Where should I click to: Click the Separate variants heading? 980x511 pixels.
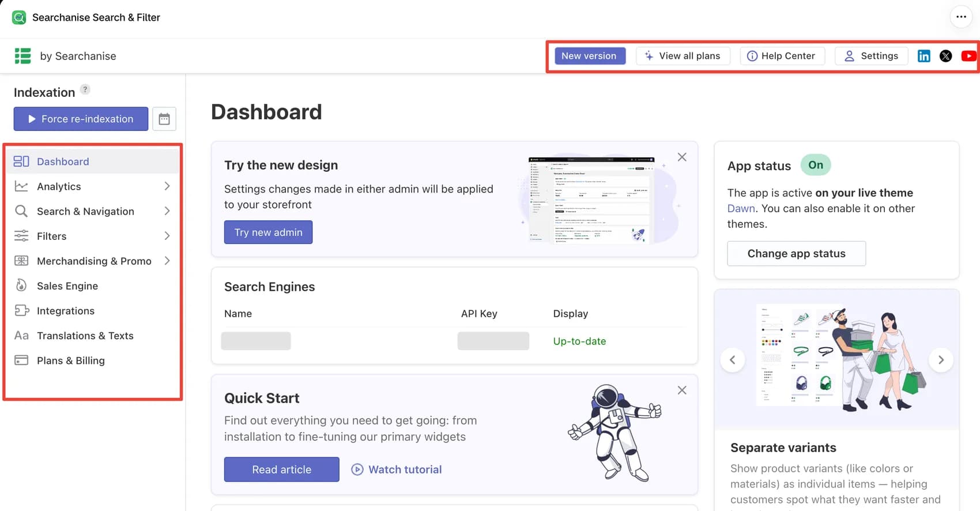tap(783, 448)
